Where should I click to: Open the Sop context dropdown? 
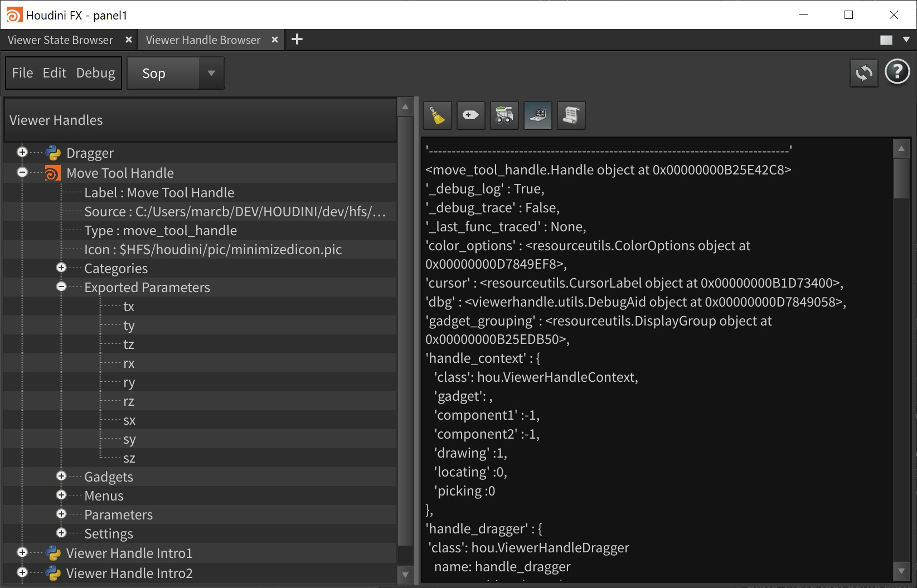(x=175, y=73)
